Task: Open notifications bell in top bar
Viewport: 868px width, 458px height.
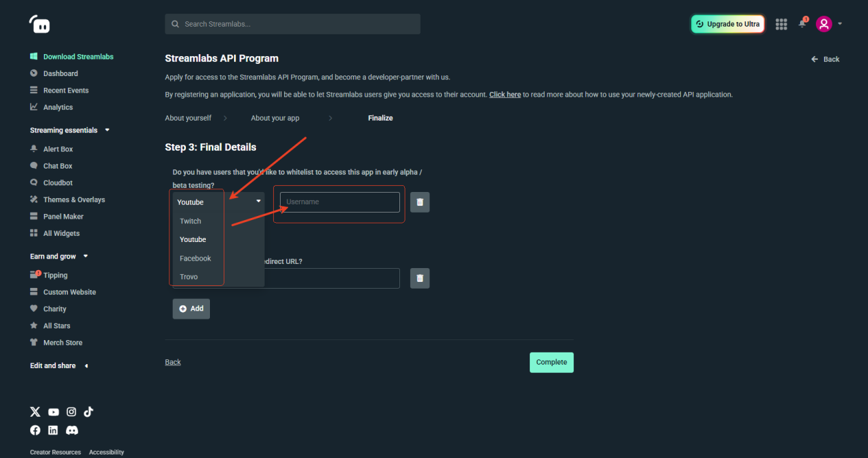Action: [802, 23]
